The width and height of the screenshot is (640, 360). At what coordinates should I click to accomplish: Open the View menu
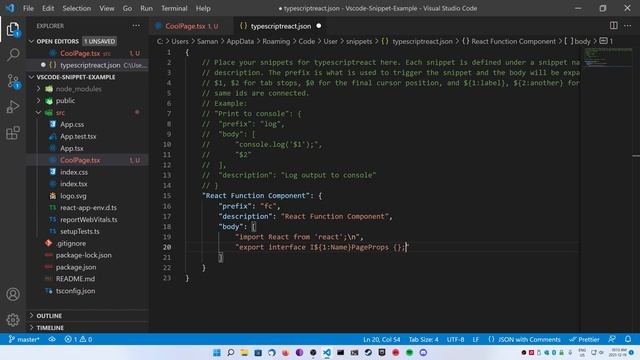pos(107,8)
